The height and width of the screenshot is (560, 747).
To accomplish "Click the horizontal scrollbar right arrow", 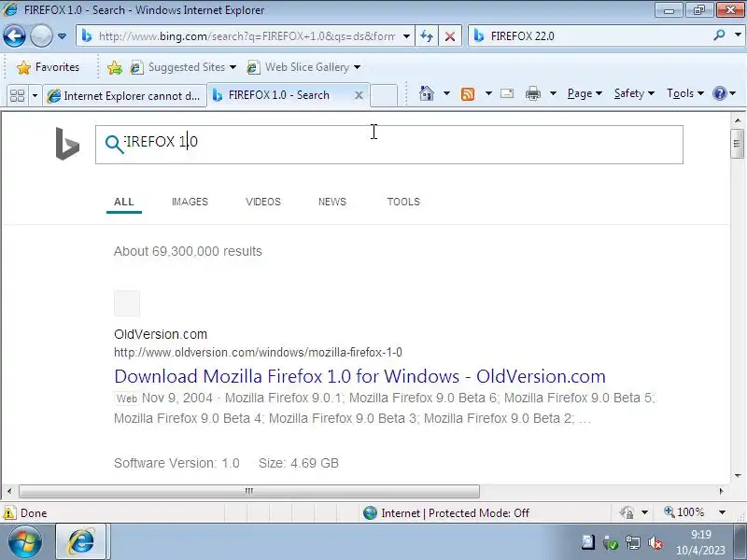I will coord(721,491).
